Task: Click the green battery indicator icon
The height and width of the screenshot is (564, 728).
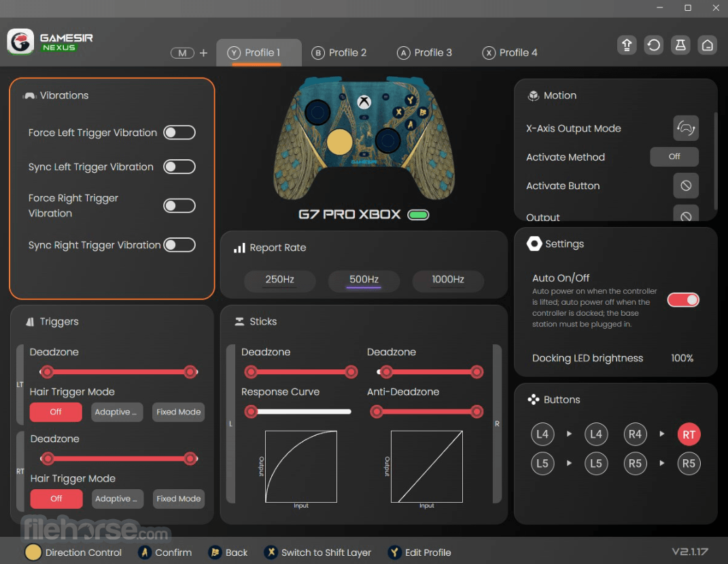Action: 418,214
